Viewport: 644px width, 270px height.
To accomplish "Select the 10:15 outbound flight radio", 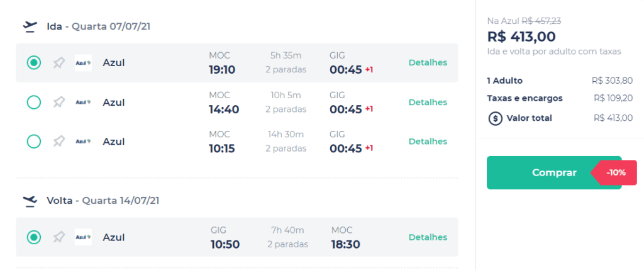I will 34,142.
